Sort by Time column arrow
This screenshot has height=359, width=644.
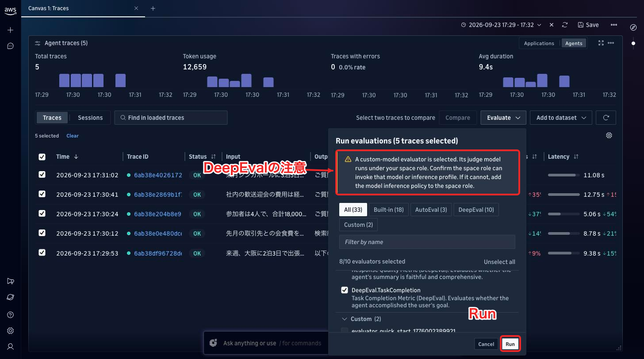click(x=76, y=157)
